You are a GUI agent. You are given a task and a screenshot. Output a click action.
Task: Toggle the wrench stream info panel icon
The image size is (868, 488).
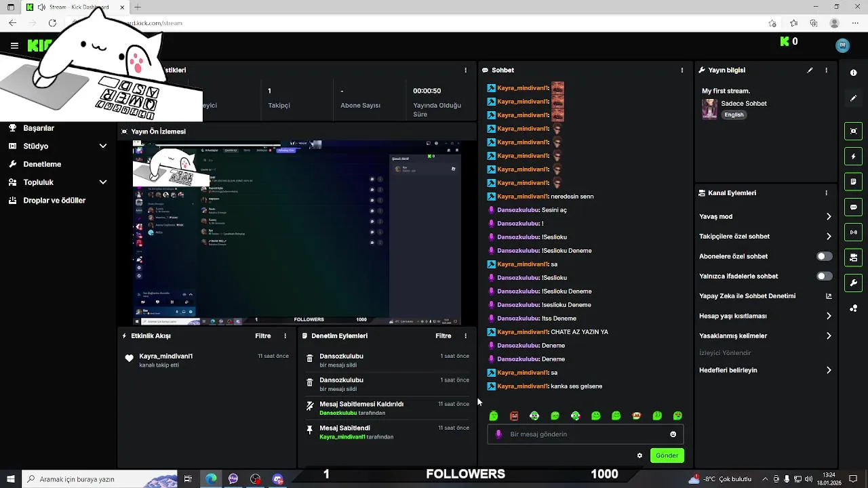tap(853, 283)
